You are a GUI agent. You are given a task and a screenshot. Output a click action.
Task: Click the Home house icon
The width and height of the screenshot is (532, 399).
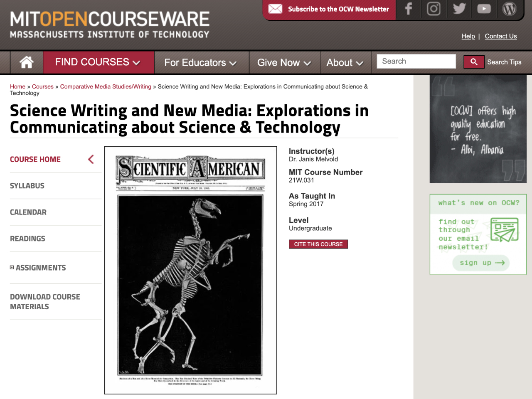(27, 62)
